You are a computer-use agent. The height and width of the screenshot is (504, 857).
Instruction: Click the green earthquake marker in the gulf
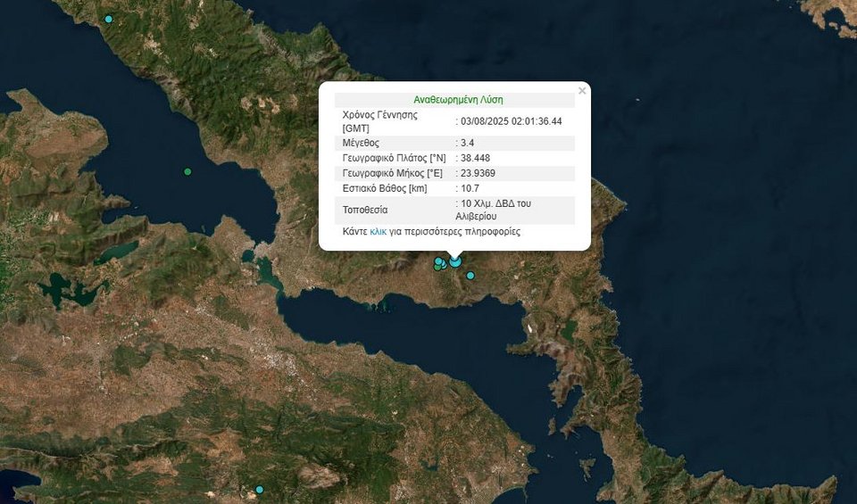[x=187, y=171]
